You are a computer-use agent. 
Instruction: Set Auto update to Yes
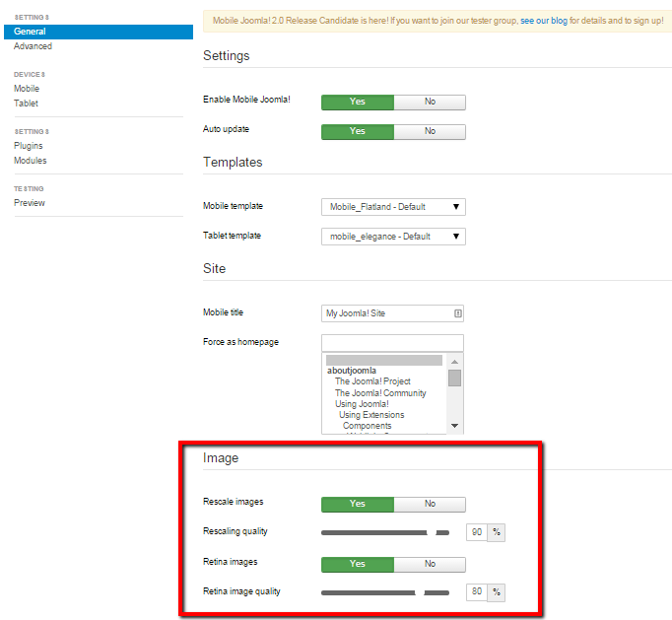tap(358, 132)
